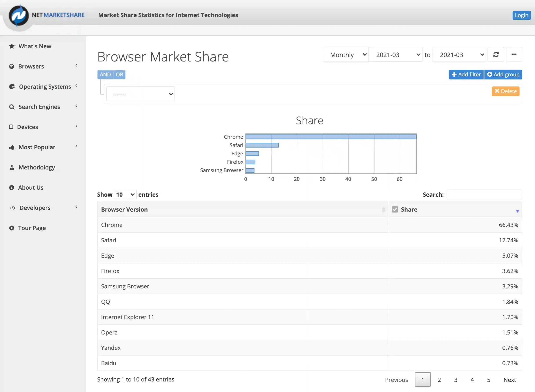Click the magnifier icon for Search Engines
The height and width of the screenshot is (392, 535).
(x=12, y=107)
